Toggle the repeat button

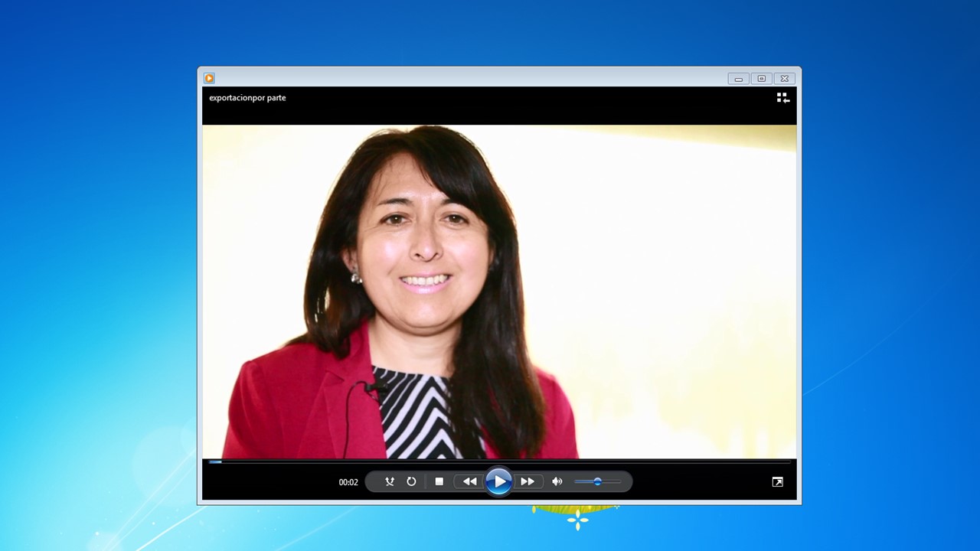[411, 481]
